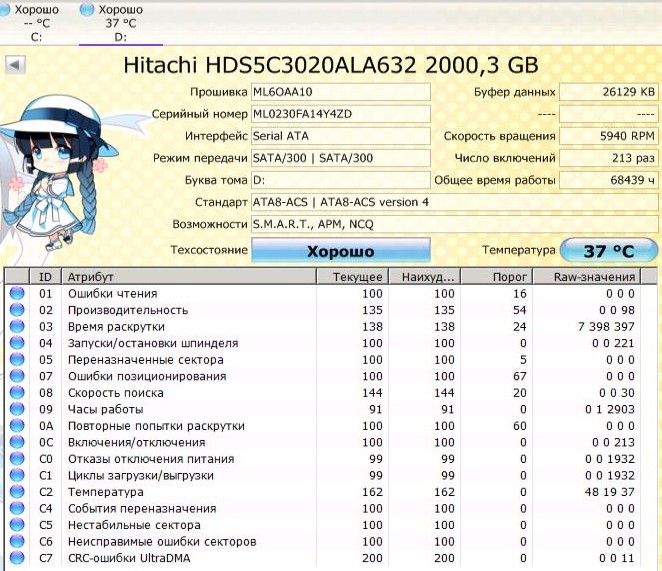Select the Повторные попытки раскрутки attribute name
The height and width of the screenshot is (571, 662).
156,426
